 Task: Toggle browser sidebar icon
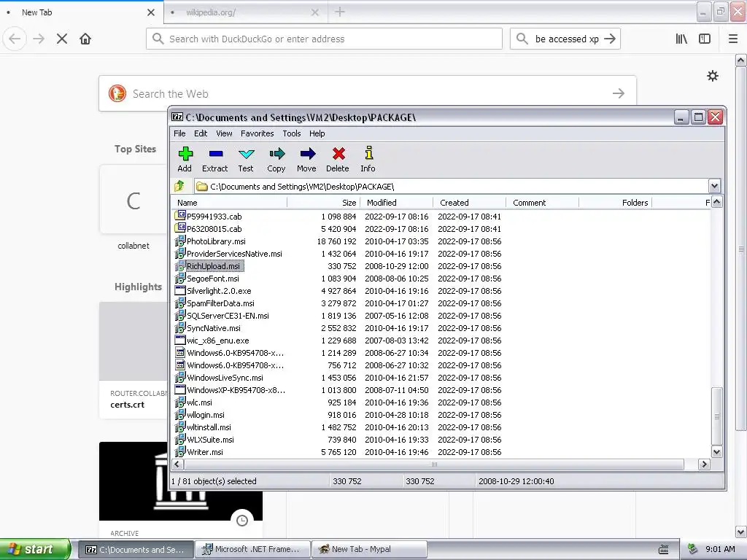[x=705, y=39]
